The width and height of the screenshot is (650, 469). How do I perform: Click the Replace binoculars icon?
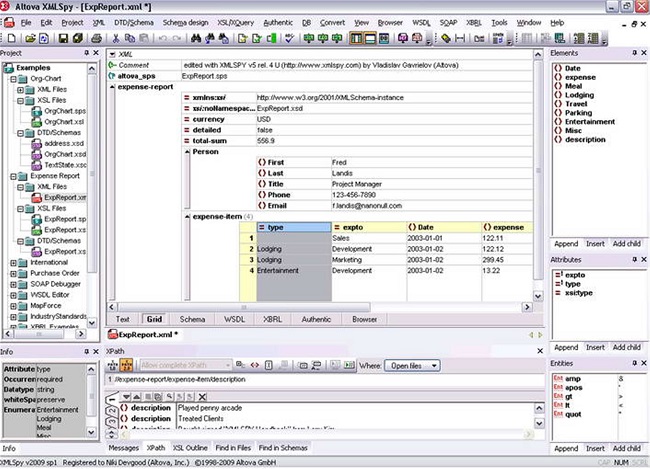point(223,39)
